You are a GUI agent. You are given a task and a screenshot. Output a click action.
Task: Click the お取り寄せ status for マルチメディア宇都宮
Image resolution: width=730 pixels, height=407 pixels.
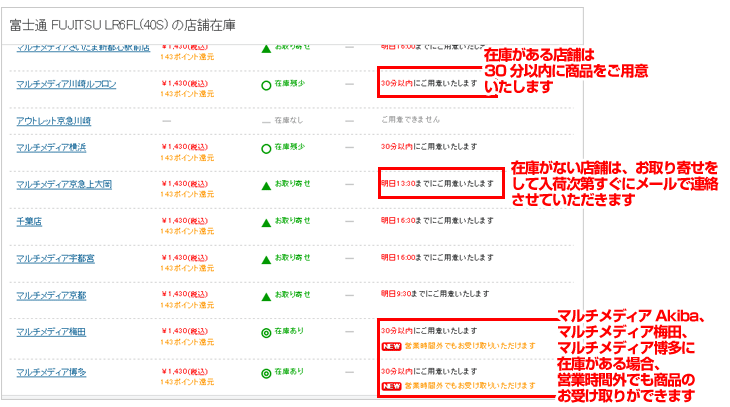coord(292,258)
